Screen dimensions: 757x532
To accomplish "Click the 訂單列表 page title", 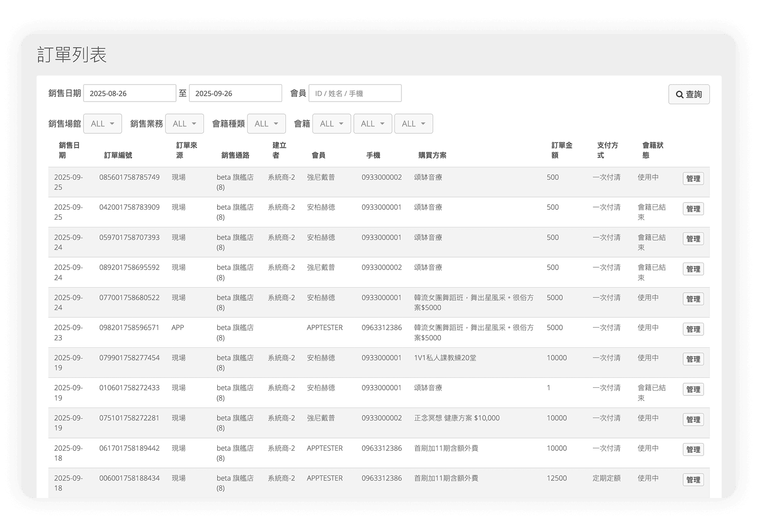I will (x=72, y=55).
